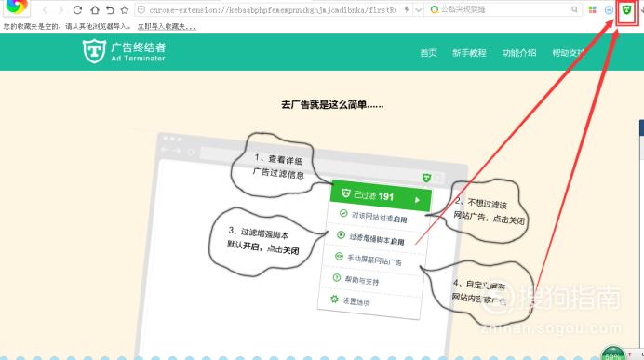
Task: Click the colorful browser logo icon
Action: pos(16,7)
